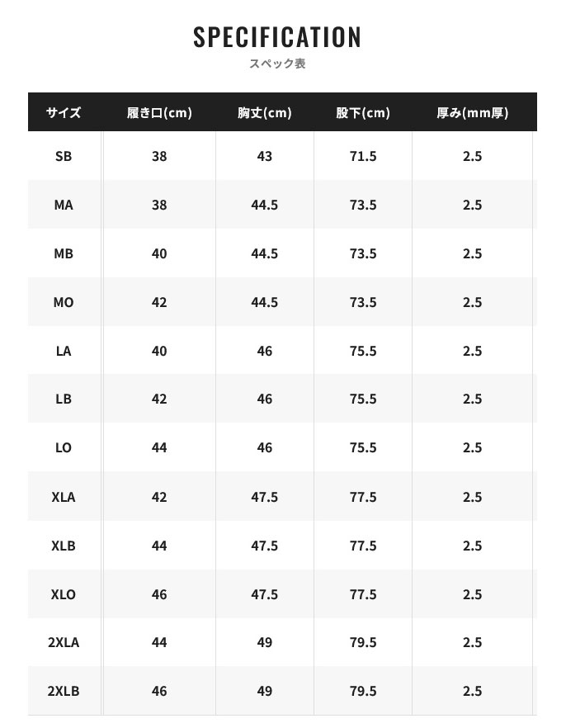Image resolution: width=566 pixels, height=728 pixels.
Task: Click the MO size cell
Action: (64, 302)
